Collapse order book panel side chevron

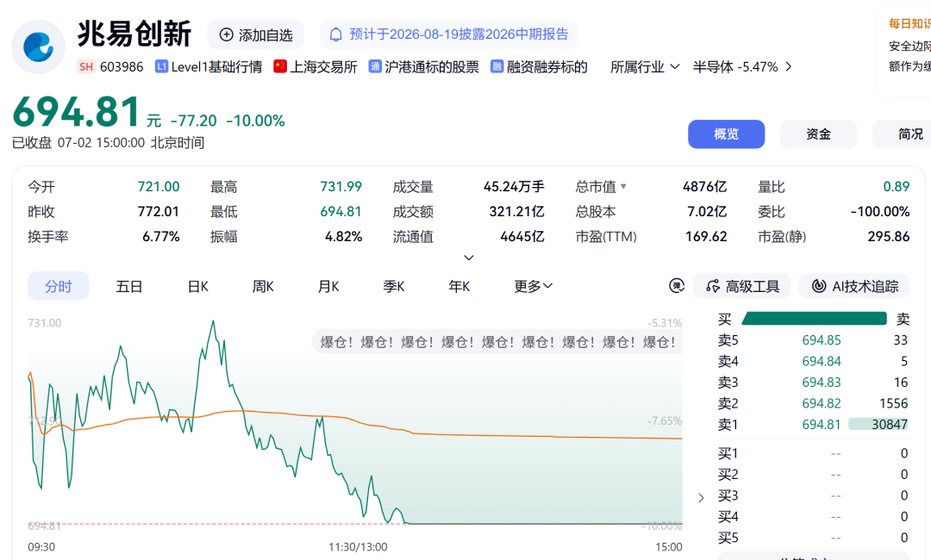tap(701, 498)
